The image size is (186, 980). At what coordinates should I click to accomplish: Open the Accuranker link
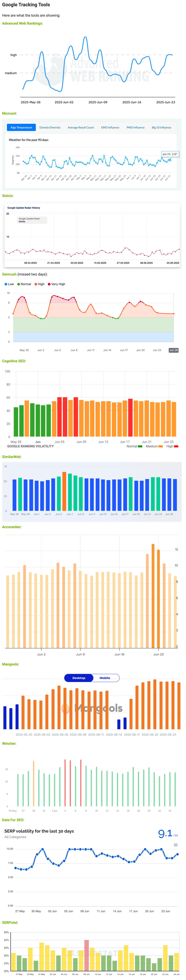tap(11, 527)
